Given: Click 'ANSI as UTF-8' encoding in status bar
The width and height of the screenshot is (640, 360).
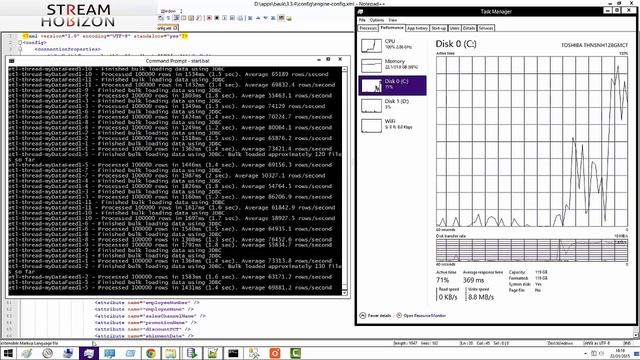Looking at the screenshot, I should (x=597, y=343).
